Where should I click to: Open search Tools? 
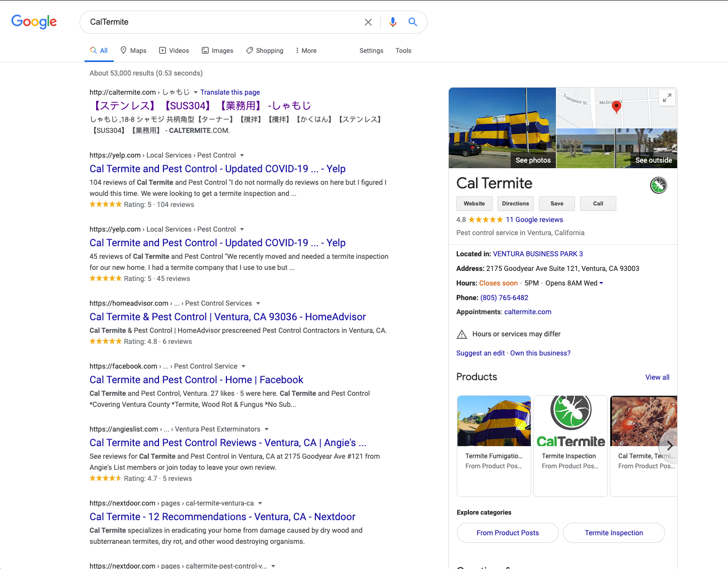[x=403, y=50]
